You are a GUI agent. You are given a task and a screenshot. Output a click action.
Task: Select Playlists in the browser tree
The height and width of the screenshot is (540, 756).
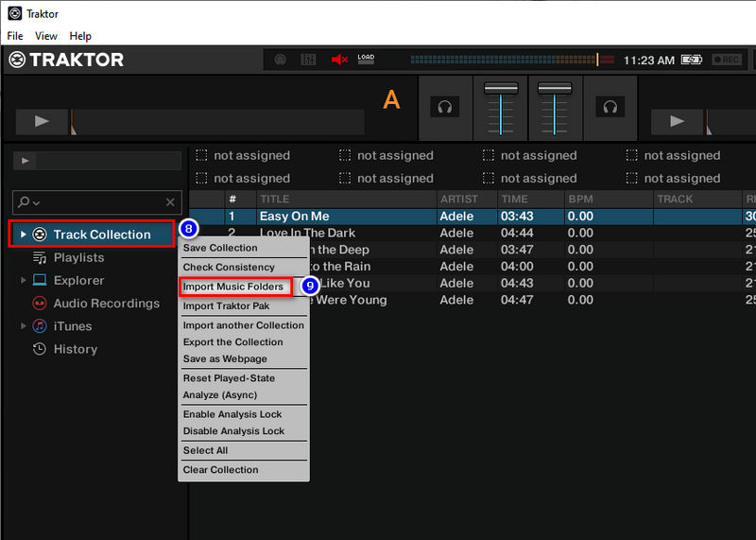click(78, 257)
